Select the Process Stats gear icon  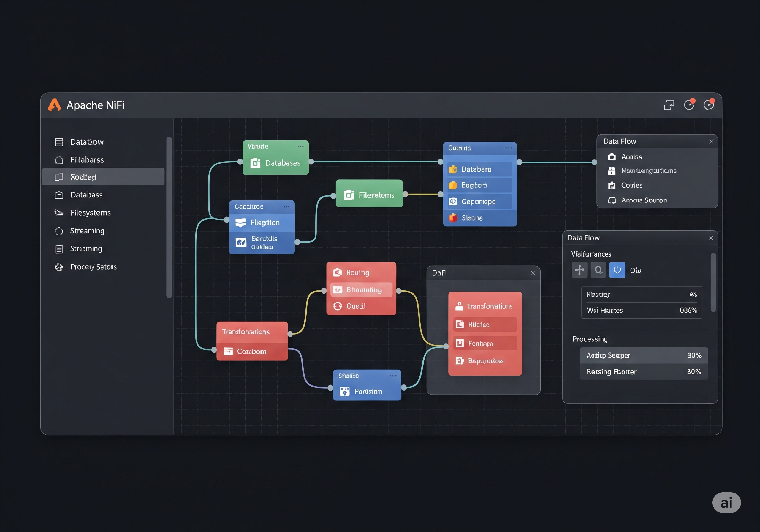[59, 267]
